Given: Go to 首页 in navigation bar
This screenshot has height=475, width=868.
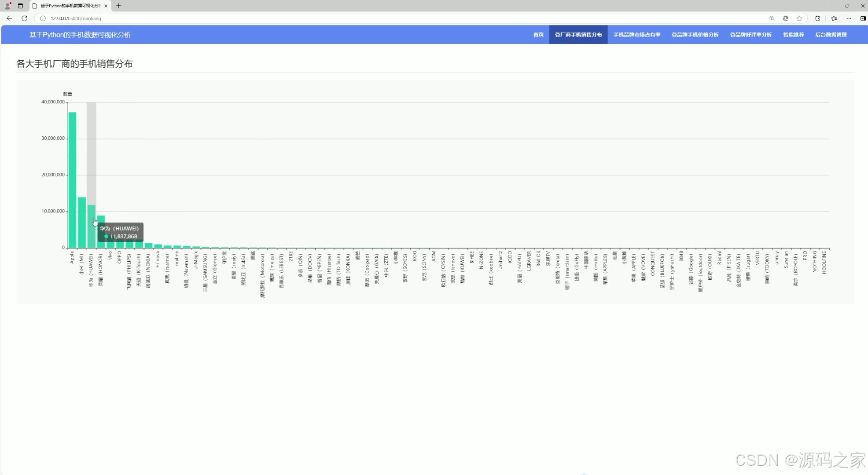Looking at the screenshot, I should coord(538,35).
